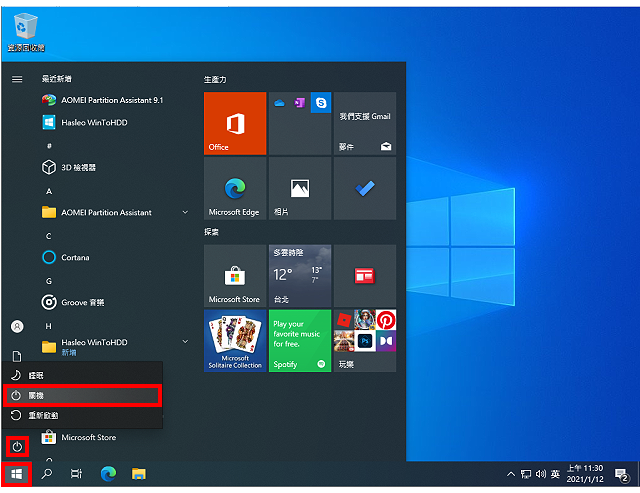Click the letter H section header
The width and height of the screenshot is (640, 493).
49,326
